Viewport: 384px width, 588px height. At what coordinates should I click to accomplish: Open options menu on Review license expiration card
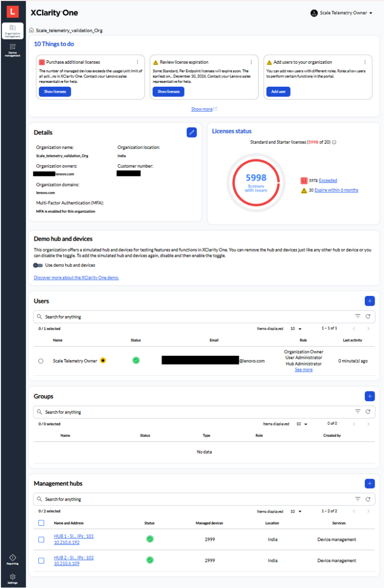click(x=251, y=62)
